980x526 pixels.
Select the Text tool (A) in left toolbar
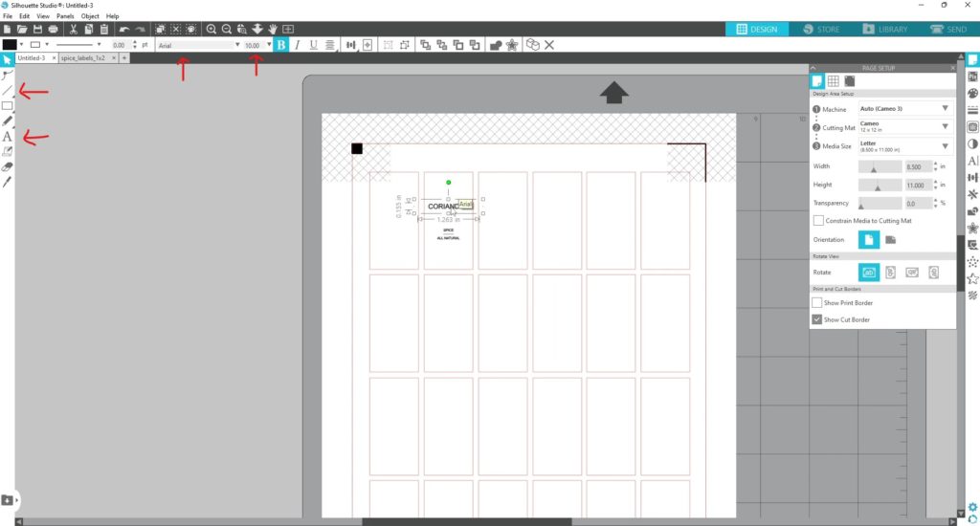click(x=7, y=136)
